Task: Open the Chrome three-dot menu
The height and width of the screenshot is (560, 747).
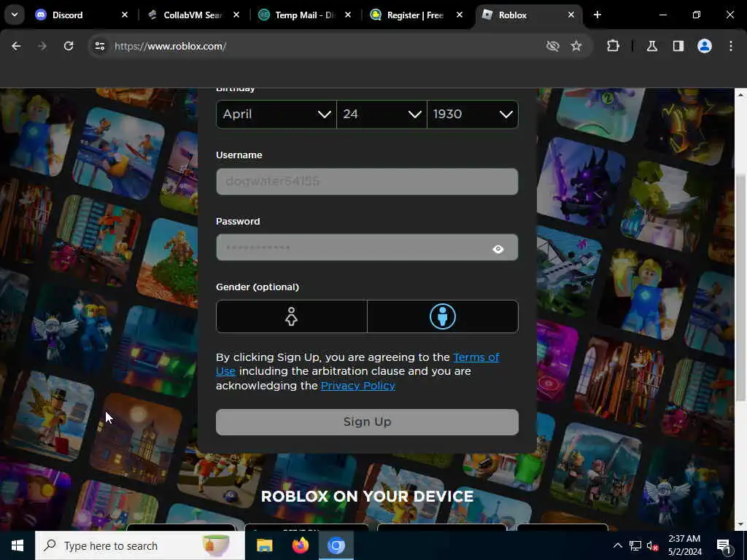Action: click(731, 46)
